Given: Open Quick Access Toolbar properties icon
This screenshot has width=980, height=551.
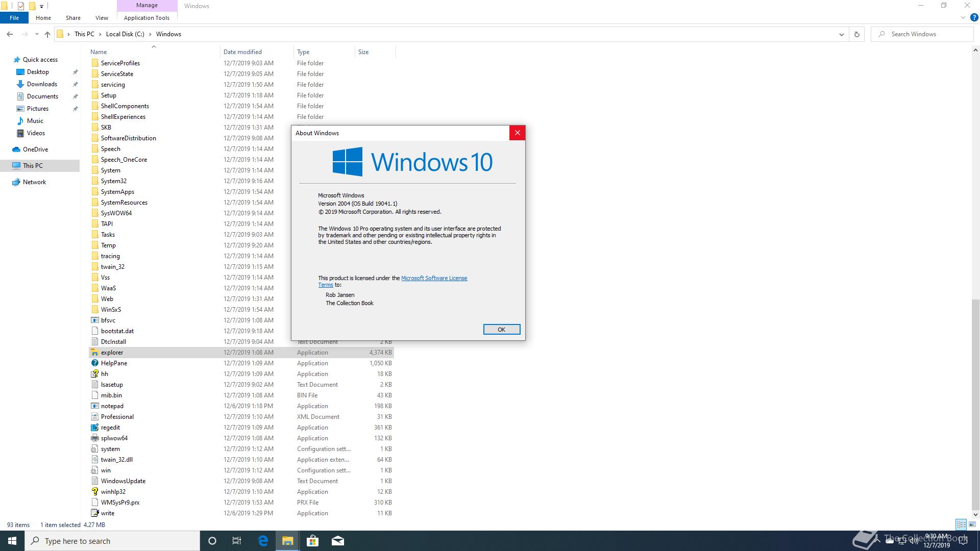Looking at the screenshot, I should coord(21,6).
